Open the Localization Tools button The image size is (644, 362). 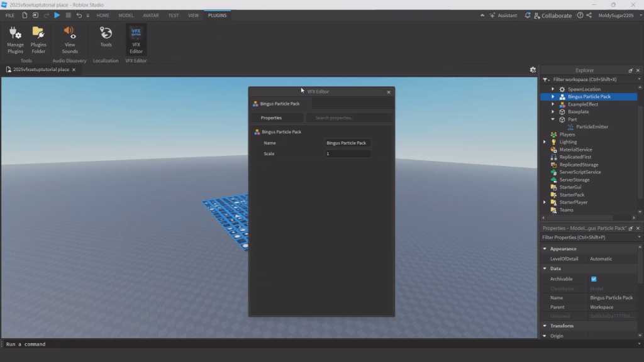coord(106,37)
